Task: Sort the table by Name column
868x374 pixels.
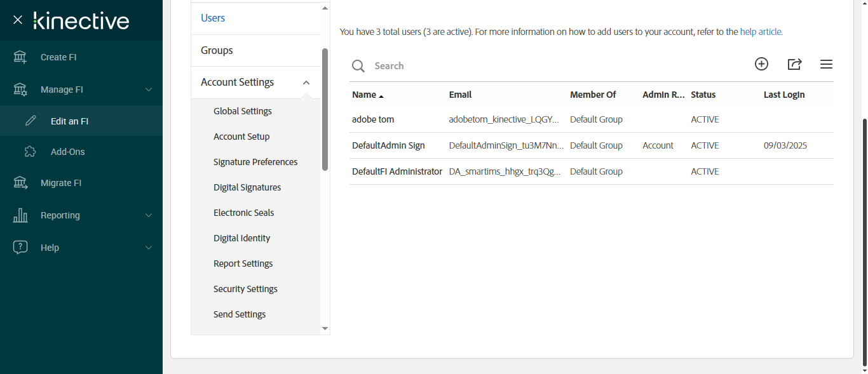Action: [x=364, y=95]
